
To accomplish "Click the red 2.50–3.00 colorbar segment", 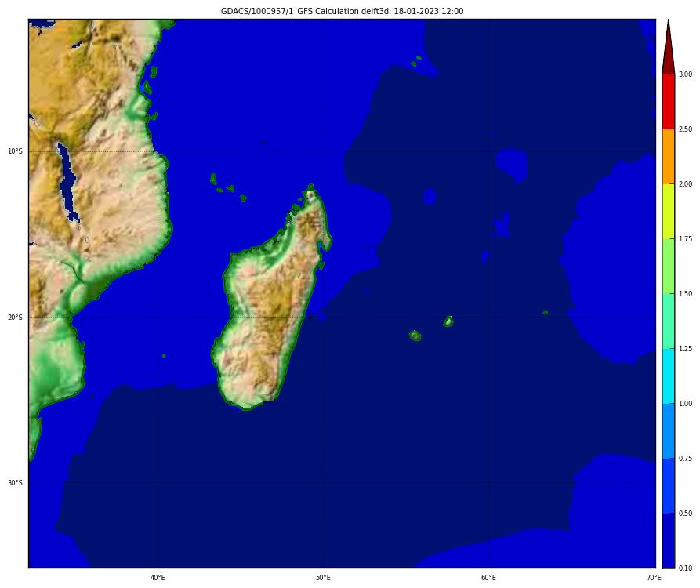I will tap(668, 102).
